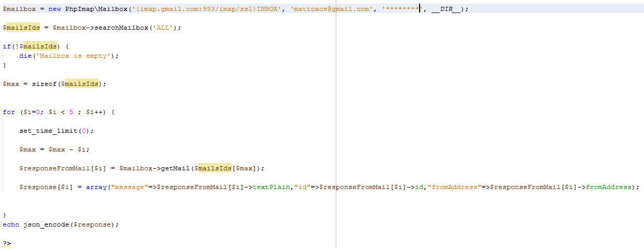Image resolution: width=644 pixels, height=250 pixels.
Task: Click the getMail method call
Action: click(x=175, y=168)
